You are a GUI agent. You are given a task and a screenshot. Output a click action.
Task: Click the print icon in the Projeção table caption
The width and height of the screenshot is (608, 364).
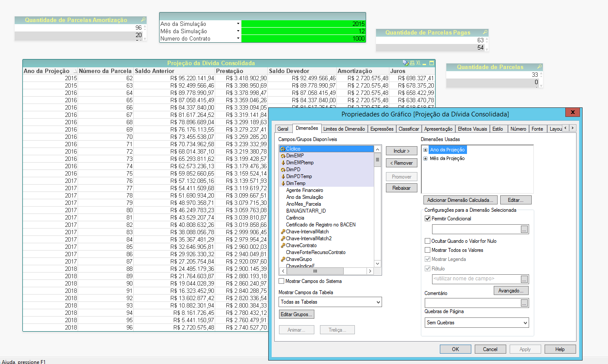tap(412, 63)
